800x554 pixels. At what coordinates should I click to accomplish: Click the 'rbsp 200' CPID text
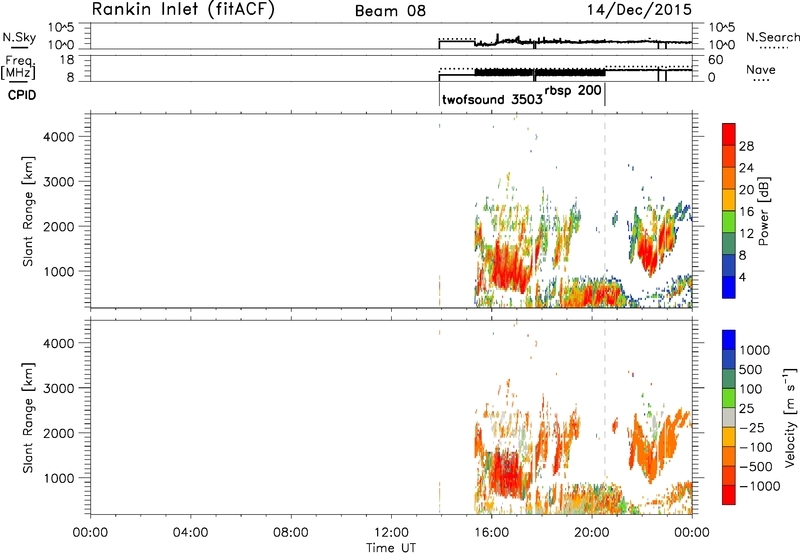click(573, 91)
